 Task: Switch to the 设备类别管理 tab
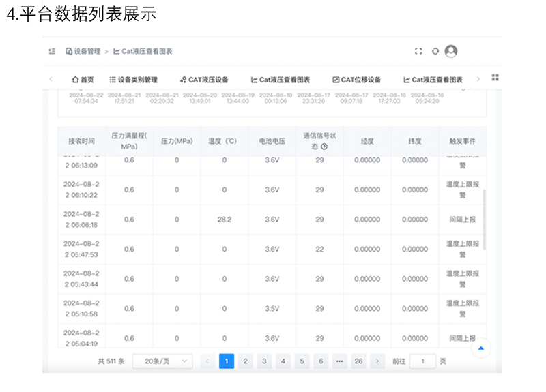[133, 80]
